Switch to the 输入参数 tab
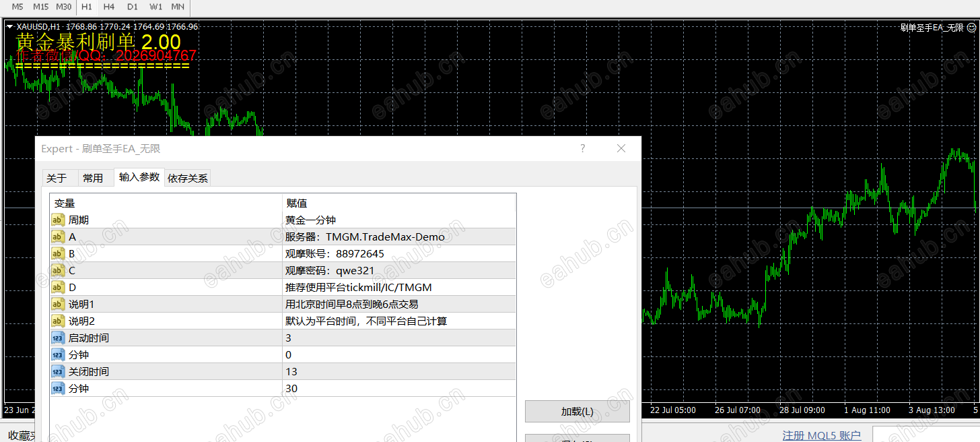980x442 pixels. [139, 177]
